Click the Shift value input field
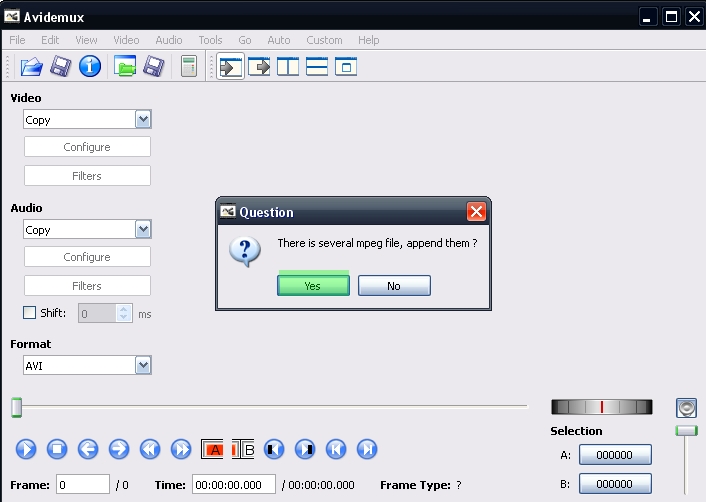Screen dimensions: 706x502 click(98, 313)
